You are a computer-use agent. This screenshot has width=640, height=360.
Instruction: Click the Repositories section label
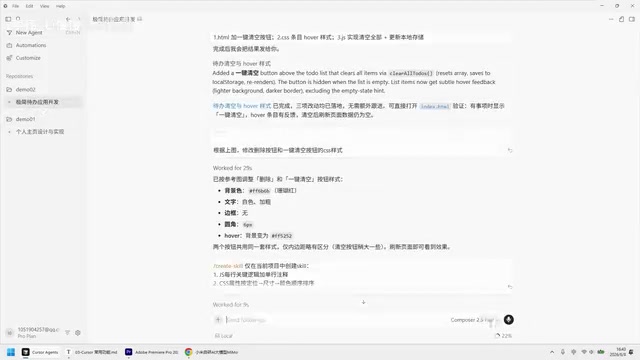pyautogui.click(x=19, y=76)
